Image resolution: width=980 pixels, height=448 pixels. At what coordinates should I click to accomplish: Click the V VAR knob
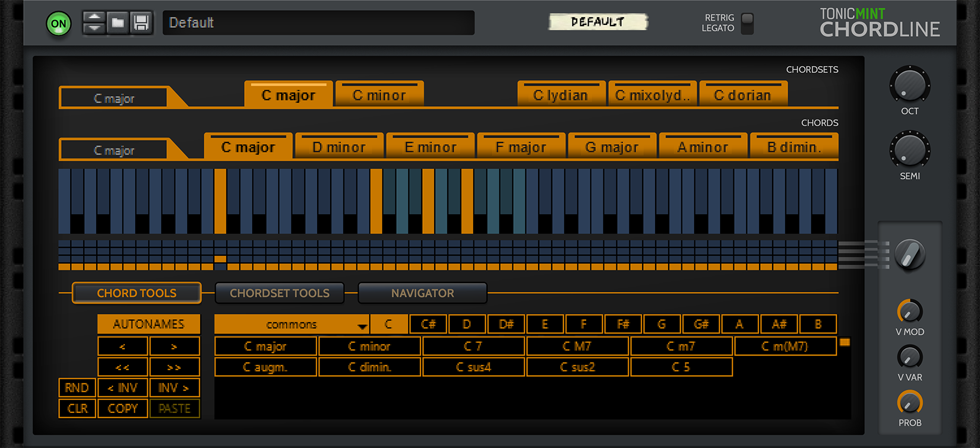[909, 357]
